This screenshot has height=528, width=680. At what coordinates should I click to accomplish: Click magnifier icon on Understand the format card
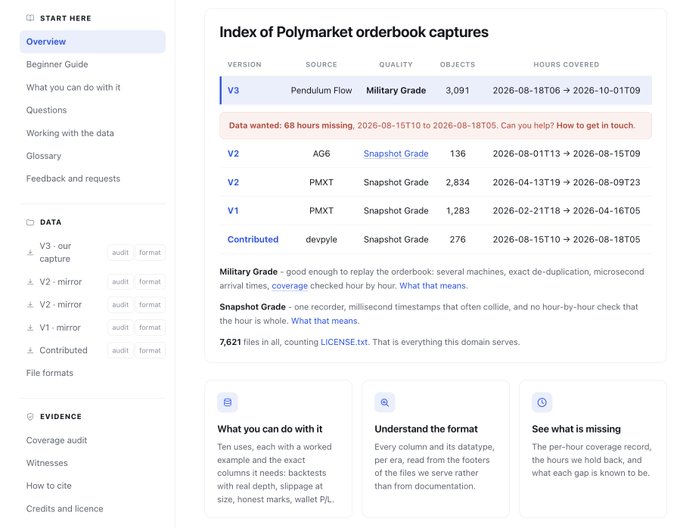pos(385,402)
